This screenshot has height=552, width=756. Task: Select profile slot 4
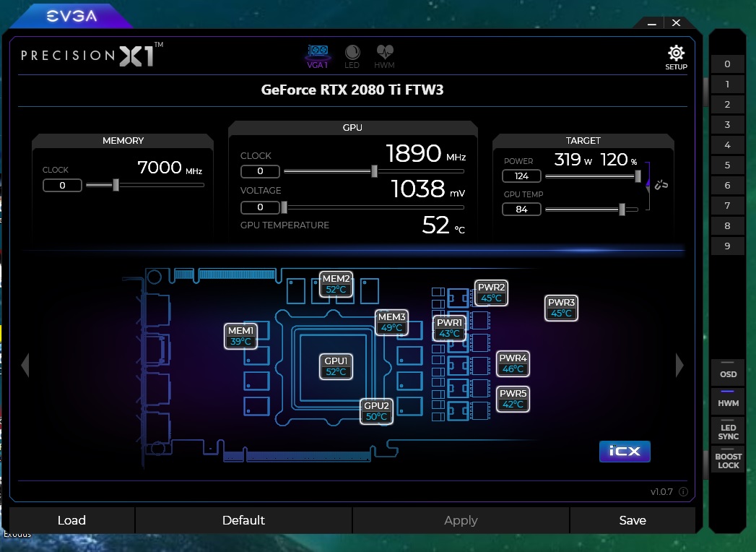727,145
